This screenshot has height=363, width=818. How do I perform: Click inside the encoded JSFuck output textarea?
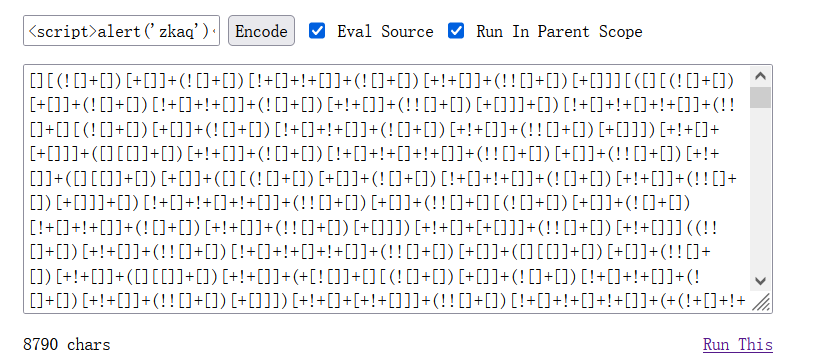[x=387, y=189]
